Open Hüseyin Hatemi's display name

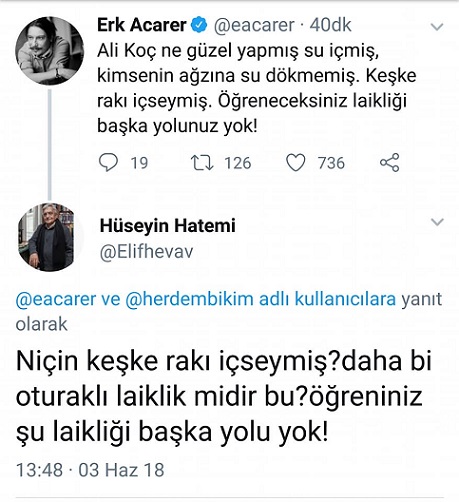[168, 226]
